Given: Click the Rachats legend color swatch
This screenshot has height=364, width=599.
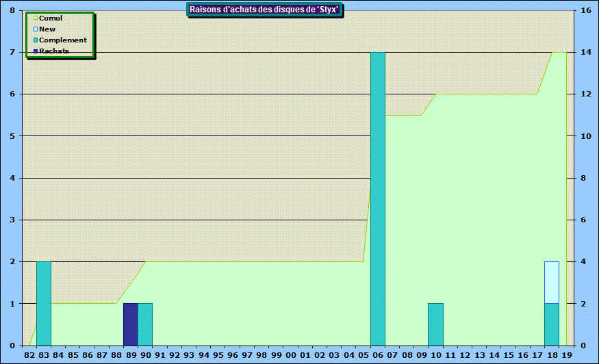Looking at the screenshot, I should (x=36, y=51).
